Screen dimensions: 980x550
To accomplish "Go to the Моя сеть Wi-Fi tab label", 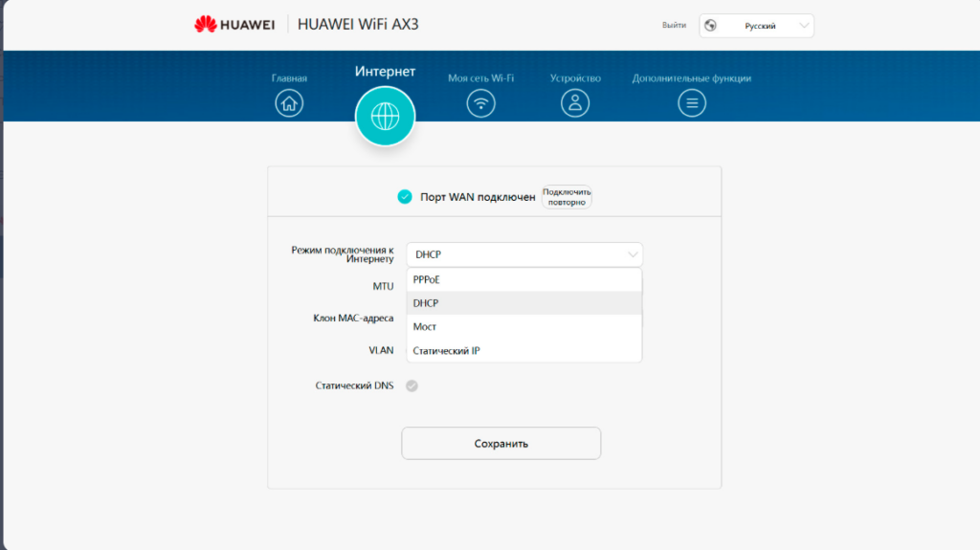I will (480, 78).
